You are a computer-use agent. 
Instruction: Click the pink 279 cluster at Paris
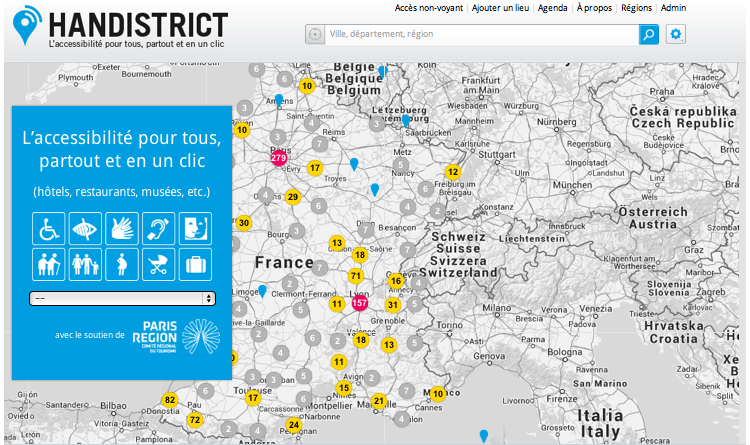278,158
